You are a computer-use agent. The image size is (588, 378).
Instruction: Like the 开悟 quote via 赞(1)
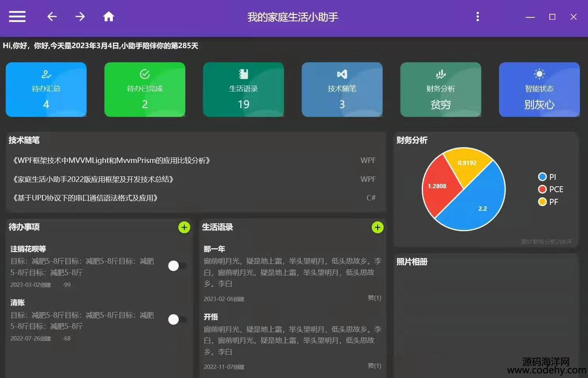point(375,366)
